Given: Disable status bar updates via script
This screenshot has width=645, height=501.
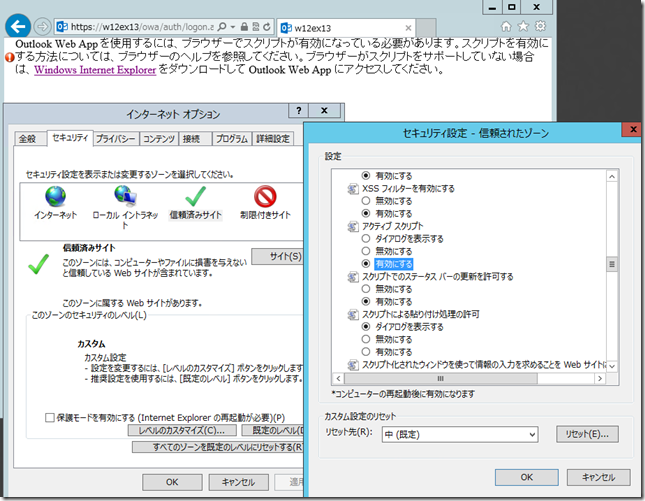Looking at the screenshot, I should tap(366, 289).
